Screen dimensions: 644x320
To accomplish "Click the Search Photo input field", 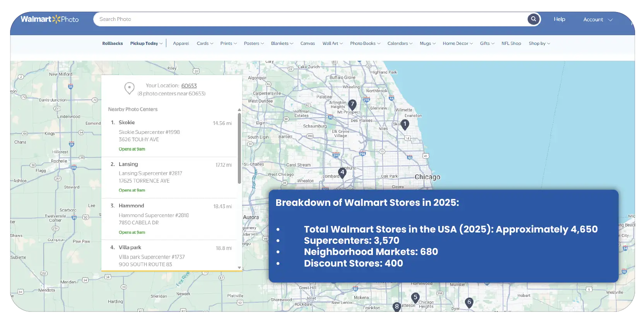I will click(311, 19).
